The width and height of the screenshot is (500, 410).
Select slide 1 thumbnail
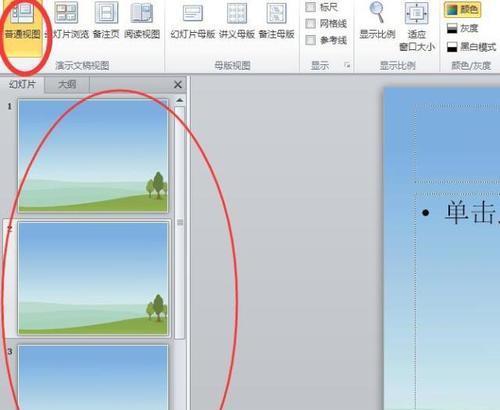[x=93, y=156]
